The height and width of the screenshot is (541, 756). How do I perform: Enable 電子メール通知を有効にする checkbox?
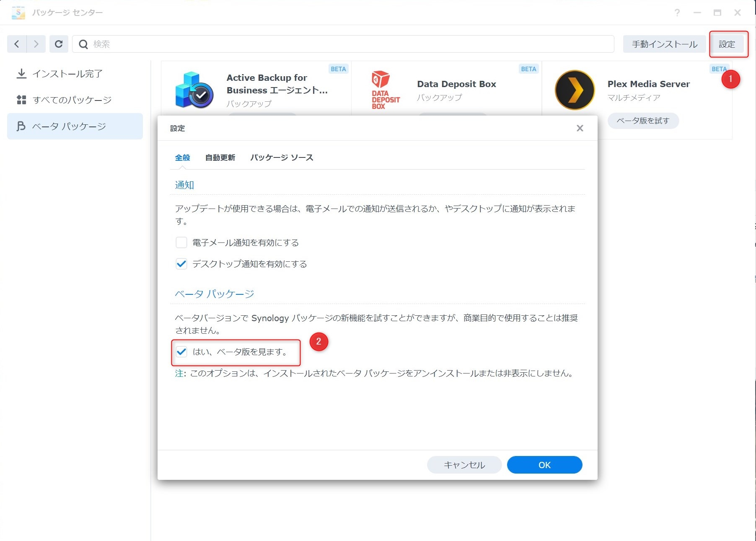181,242
